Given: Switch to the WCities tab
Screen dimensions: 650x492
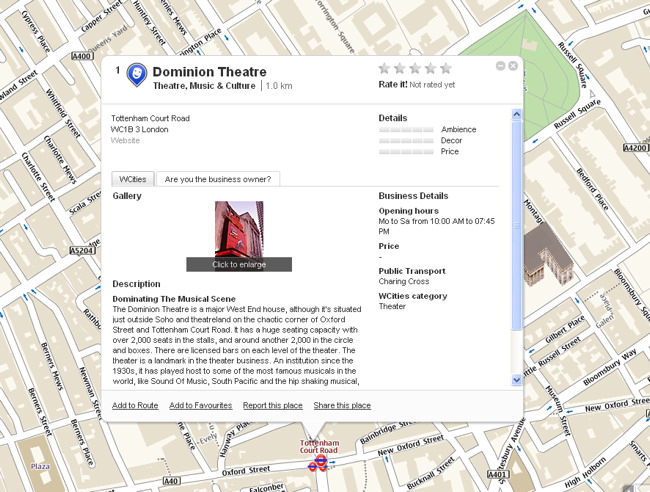Looking at the screenshot, I should (133, 179).
